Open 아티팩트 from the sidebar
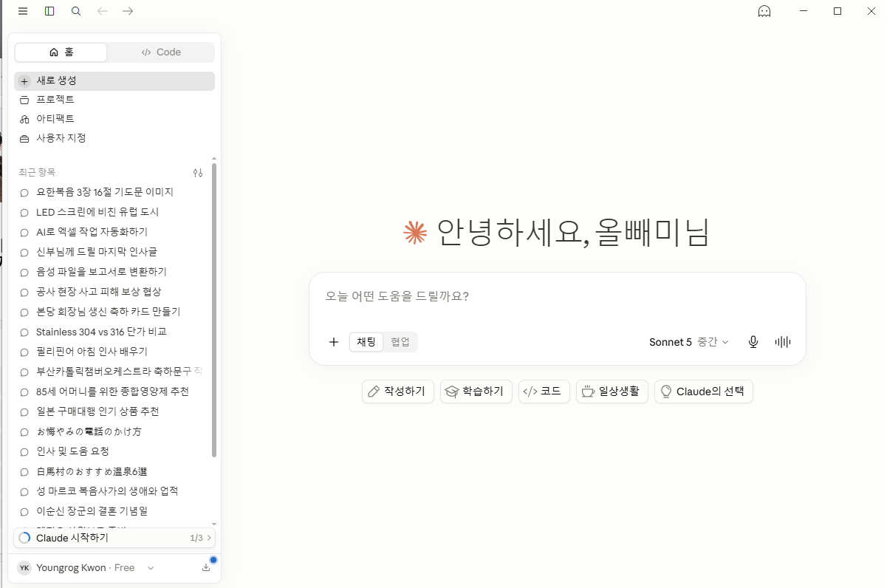 coord(114,119)
